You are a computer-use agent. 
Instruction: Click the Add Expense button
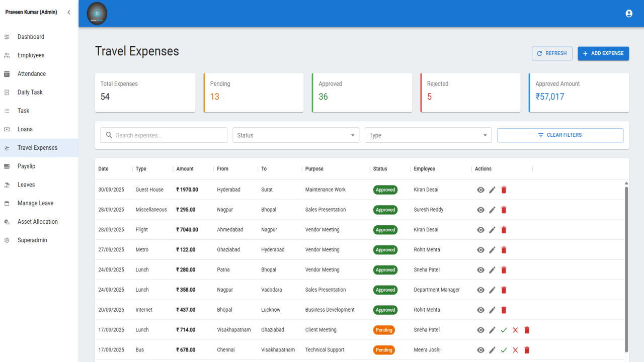(603, 53)
